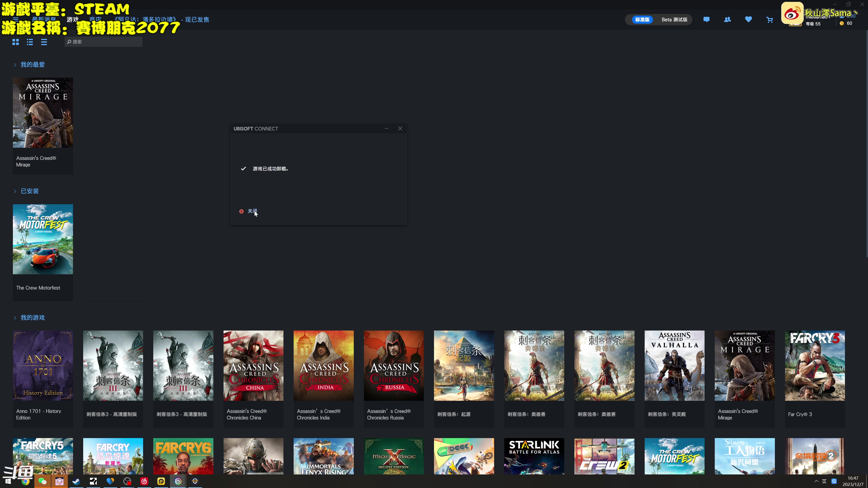Open Assassin's Creed Mirage in 我的最爱

tap(43, 126)
